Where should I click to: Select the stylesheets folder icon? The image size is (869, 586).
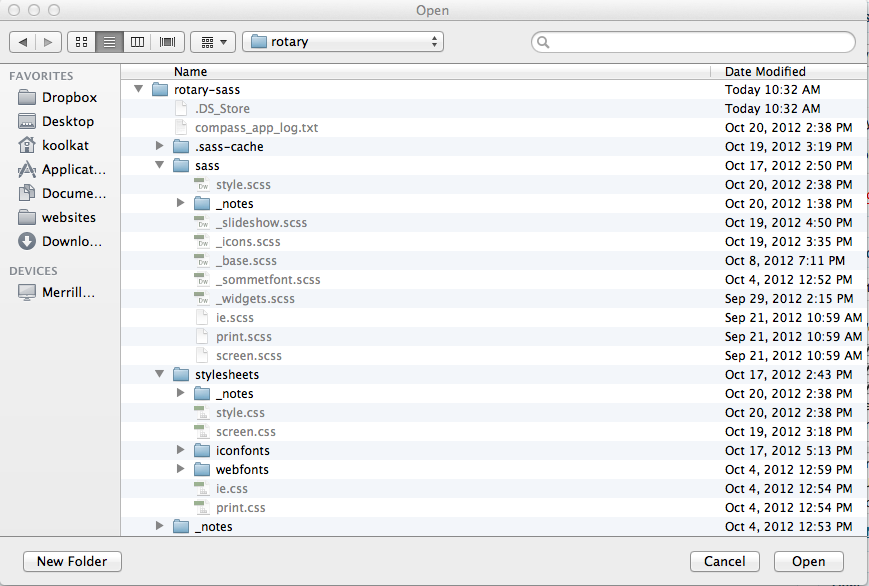click(181, 375)
